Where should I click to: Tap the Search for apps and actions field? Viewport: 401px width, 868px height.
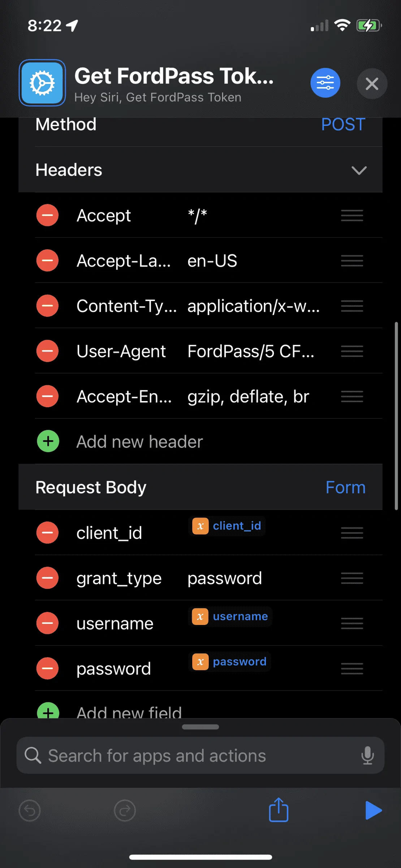pos(200,755)
